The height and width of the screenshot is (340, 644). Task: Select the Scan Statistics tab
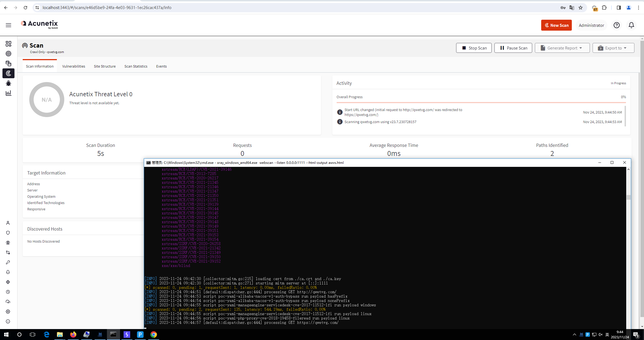[x=135, y=66]
